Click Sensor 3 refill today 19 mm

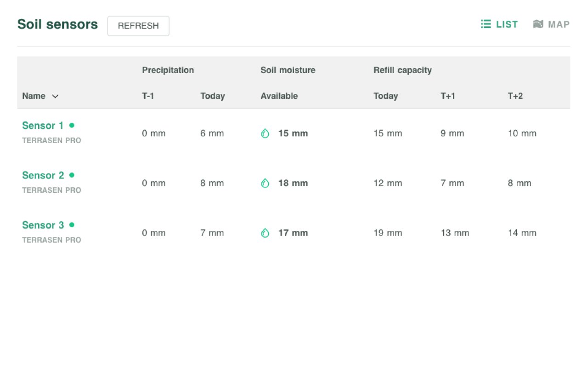388,233
